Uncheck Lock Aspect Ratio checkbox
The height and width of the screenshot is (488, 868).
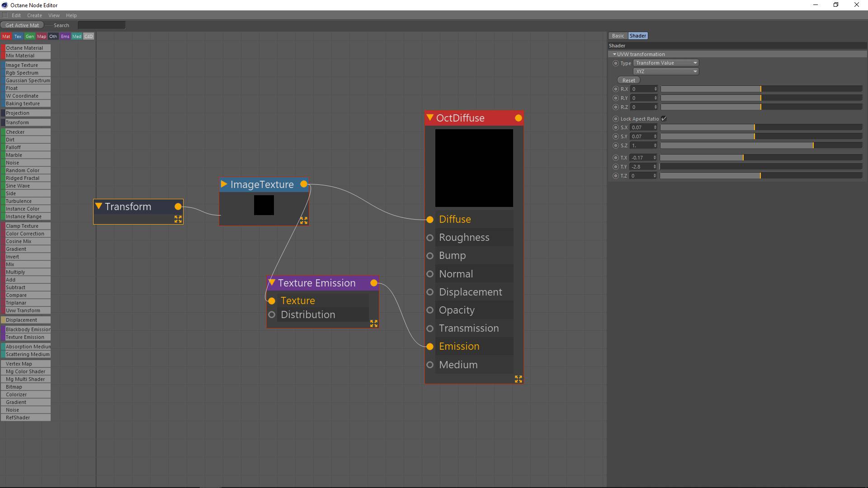(664, 119)
